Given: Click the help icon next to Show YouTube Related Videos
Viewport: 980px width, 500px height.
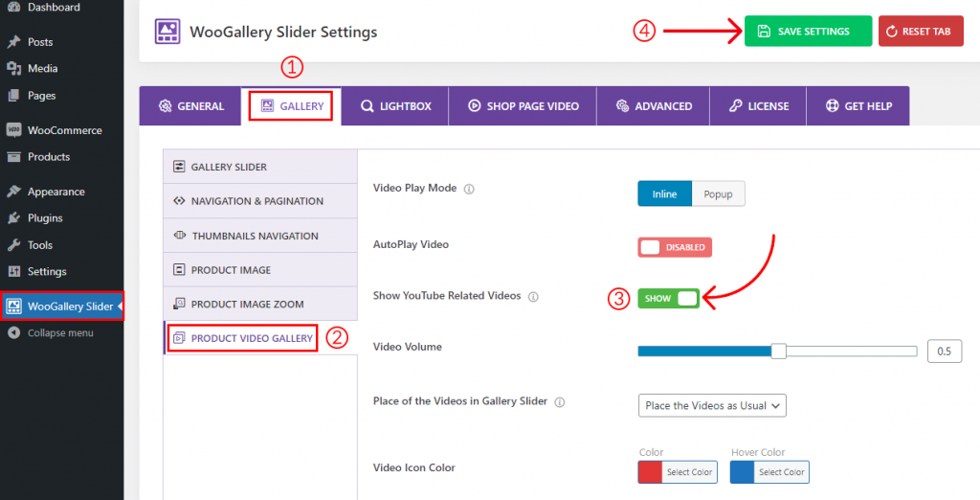Looking at the screenshot, I should point(533,297).
